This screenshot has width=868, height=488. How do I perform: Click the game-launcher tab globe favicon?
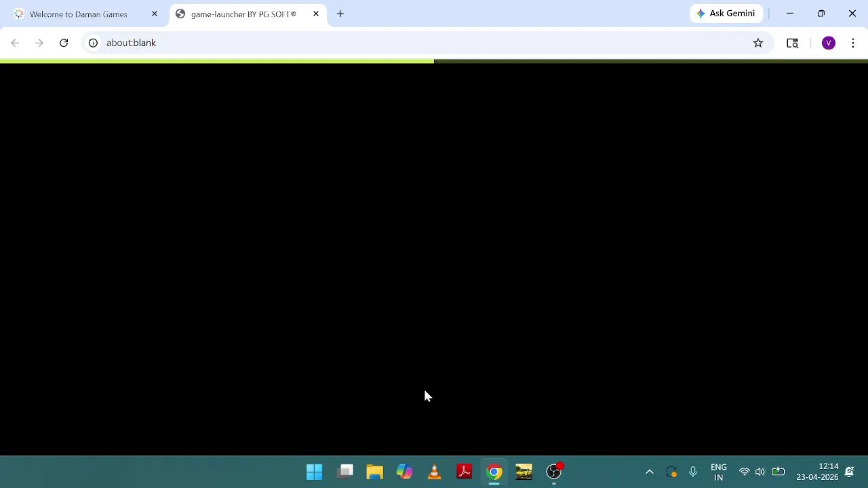click(180, 14)
